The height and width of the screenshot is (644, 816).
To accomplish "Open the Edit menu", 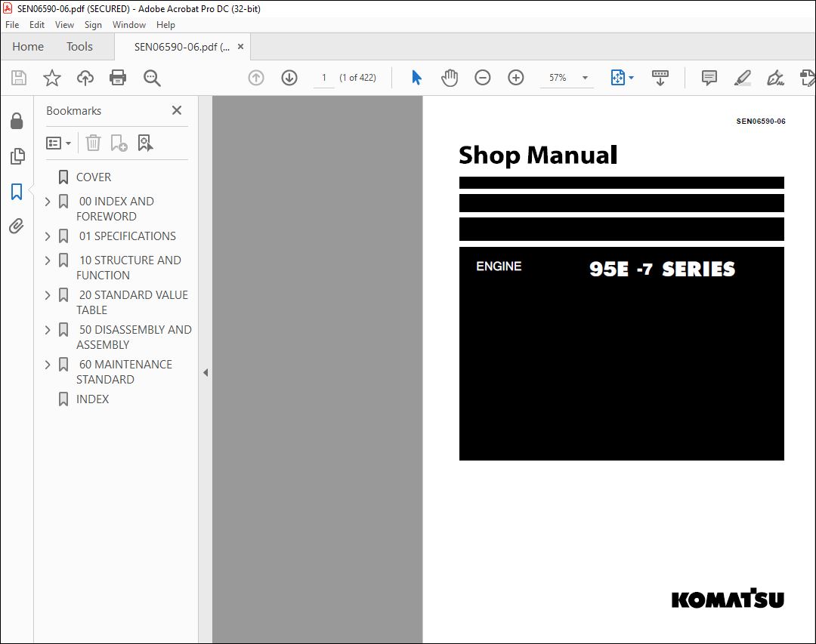I will point(36,24).
